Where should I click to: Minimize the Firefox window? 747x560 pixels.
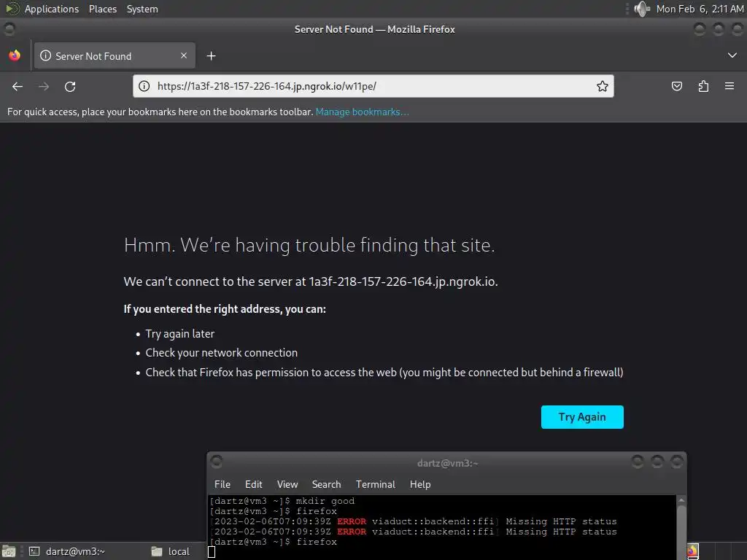(x=700, y=29)
